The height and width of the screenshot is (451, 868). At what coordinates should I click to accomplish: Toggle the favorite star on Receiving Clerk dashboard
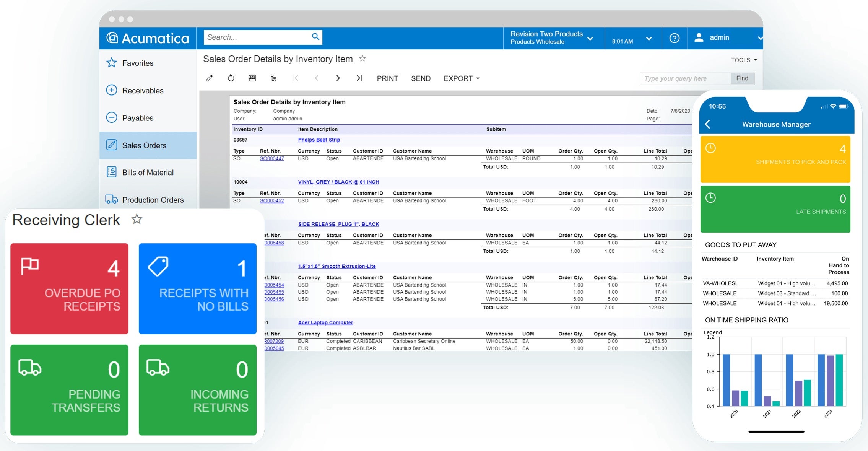coord(137,219)
